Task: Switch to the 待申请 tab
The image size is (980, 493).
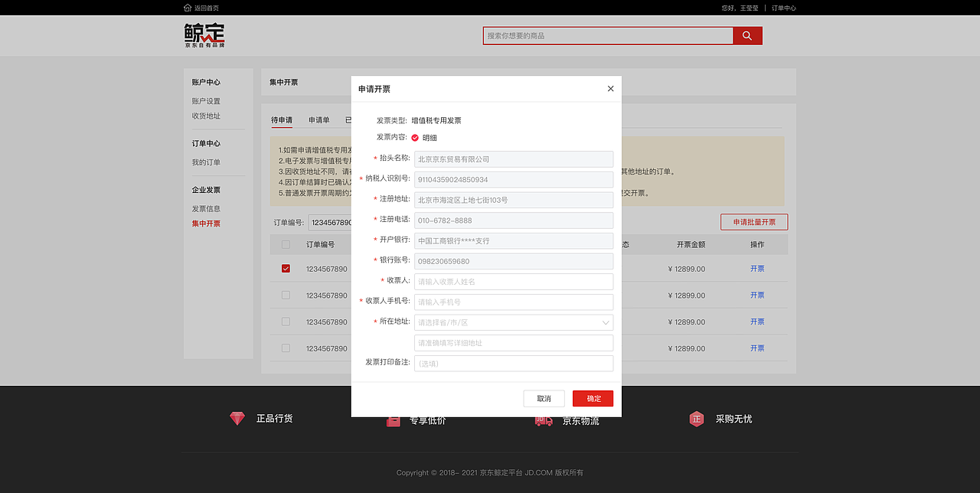Action: point(282,119)
